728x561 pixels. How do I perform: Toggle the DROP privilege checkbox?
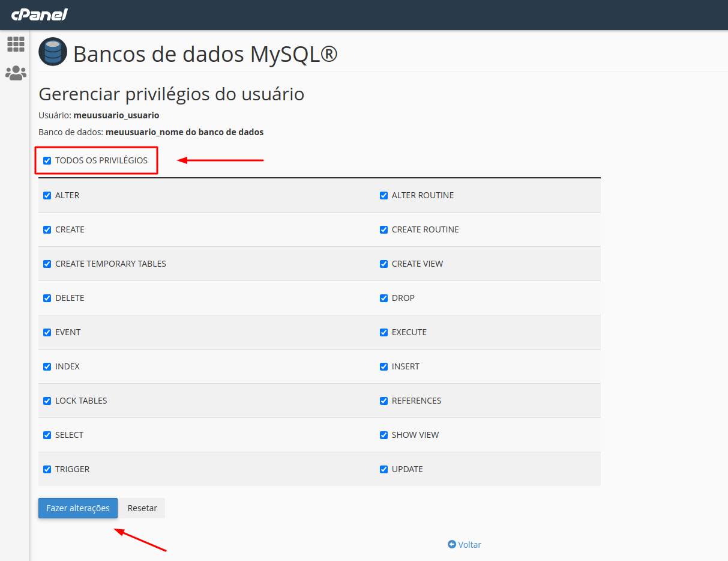[x=384, y=298]
